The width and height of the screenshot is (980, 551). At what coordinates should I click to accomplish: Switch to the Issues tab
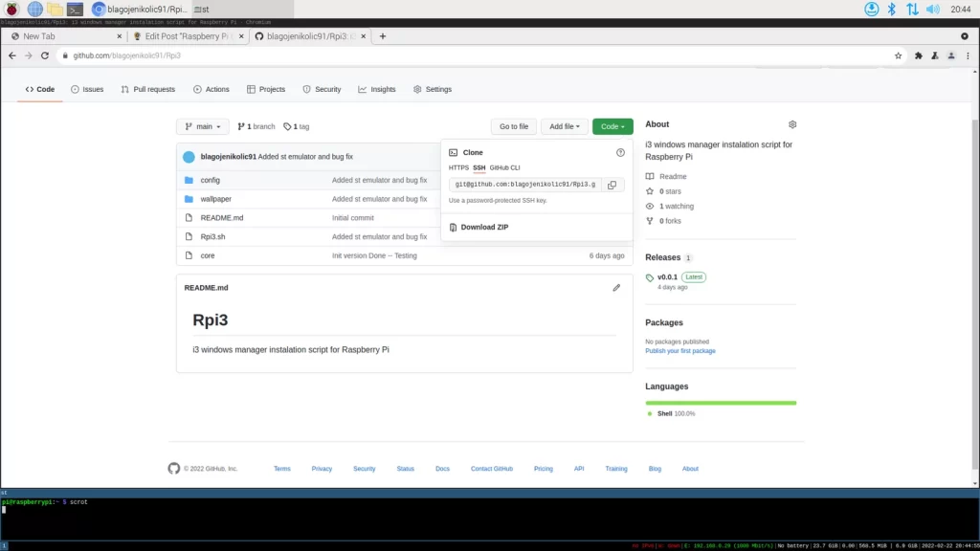click(x=87, y=89)
